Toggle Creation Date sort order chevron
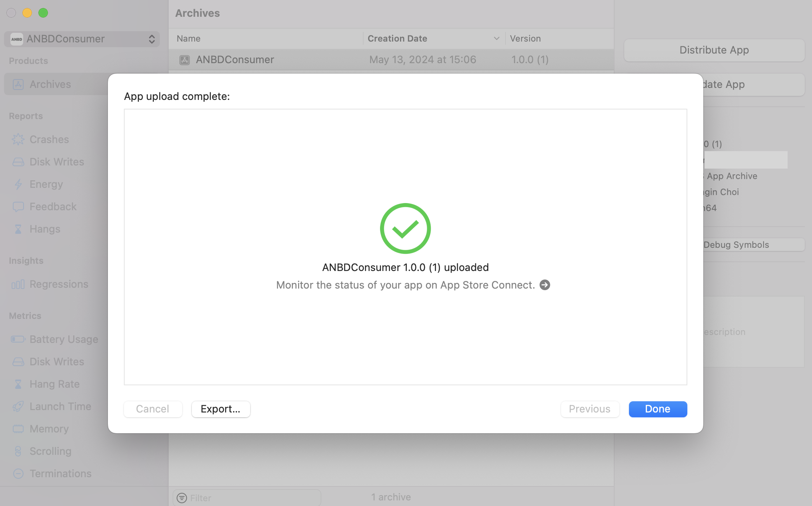 coord(497,39)
